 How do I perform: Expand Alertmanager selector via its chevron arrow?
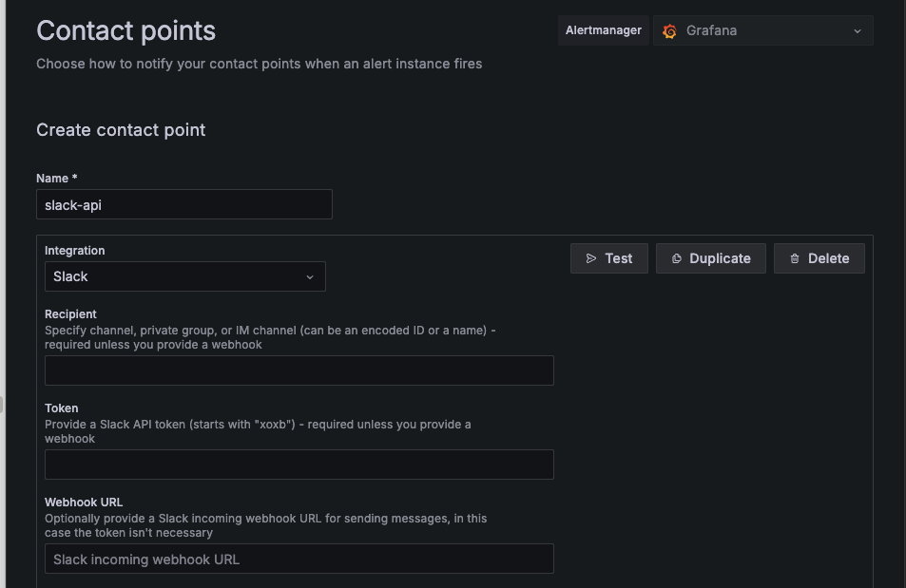[x=857, y=30]
